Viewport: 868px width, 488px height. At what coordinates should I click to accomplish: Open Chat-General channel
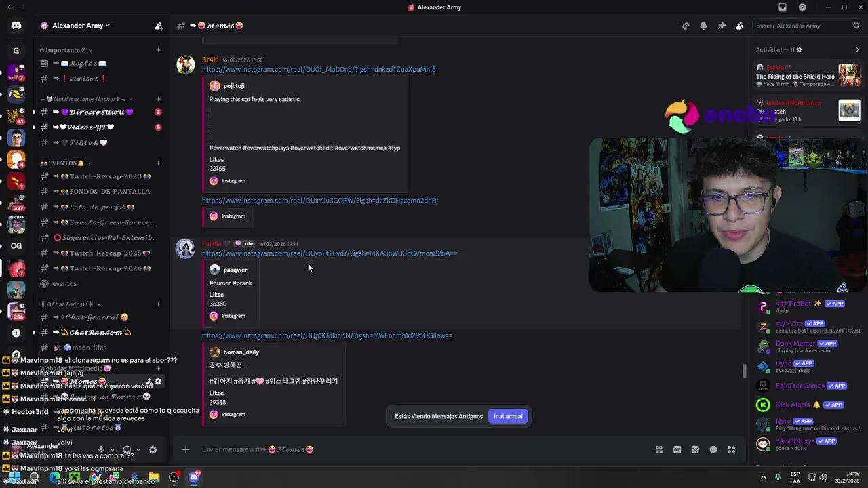pyautogui.click(x=100, y=317)
